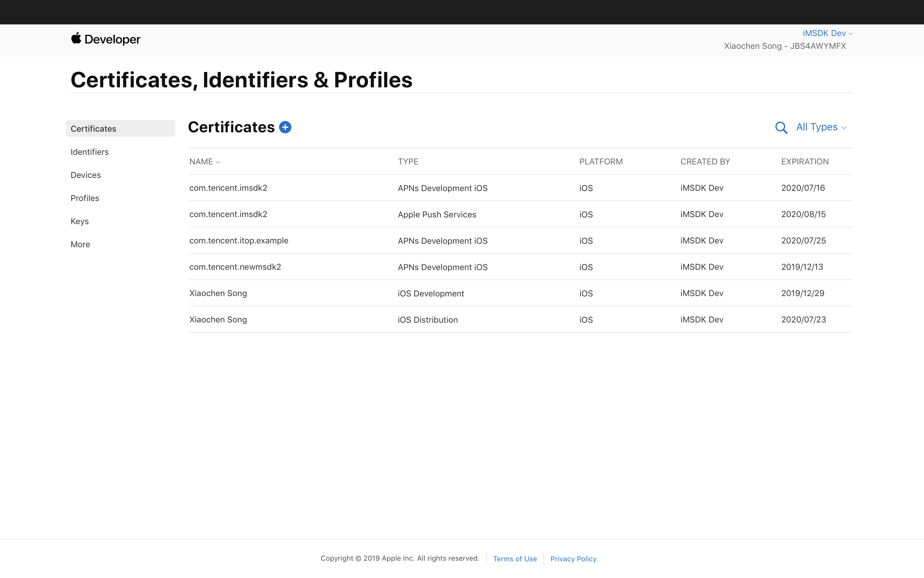Screen dimensions: 924x578
Task: Go to Identifiers in the sidebar
Action: pos(90,152)
